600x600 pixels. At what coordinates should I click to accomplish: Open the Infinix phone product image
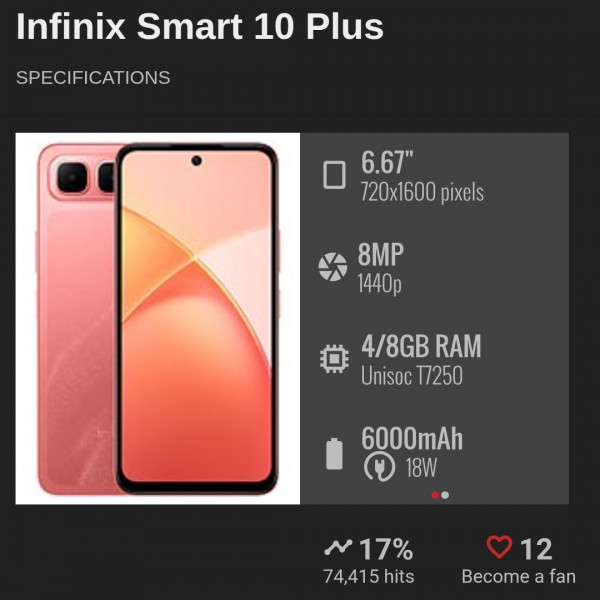click(158, 318)
